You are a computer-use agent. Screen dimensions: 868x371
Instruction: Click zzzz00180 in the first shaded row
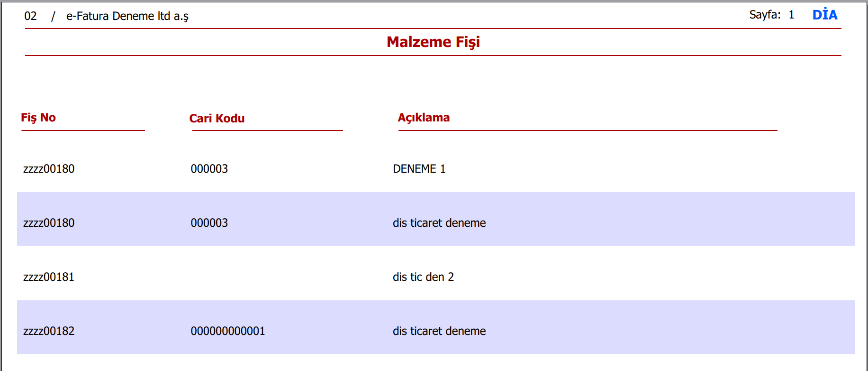coord(49,223)
